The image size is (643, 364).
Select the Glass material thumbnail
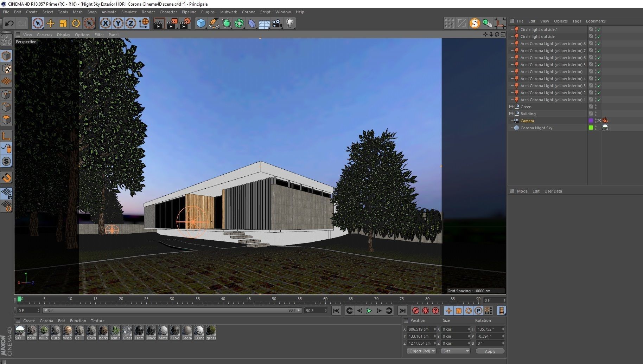click(127, 333)
